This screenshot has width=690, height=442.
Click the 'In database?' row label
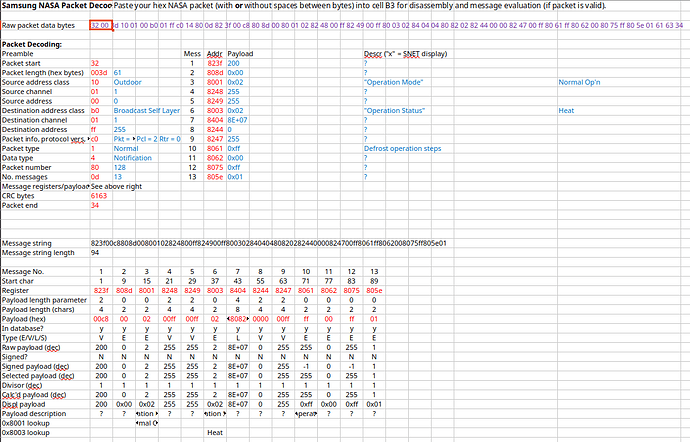pyautogui.click(x=22, y=328)
